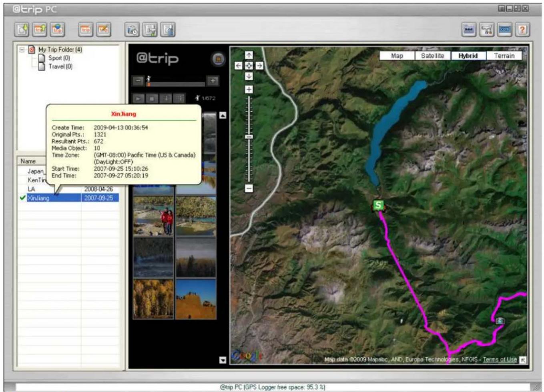Switch to the Map view tab
This screenshot has height=392, width=544.
pos(397,56)
